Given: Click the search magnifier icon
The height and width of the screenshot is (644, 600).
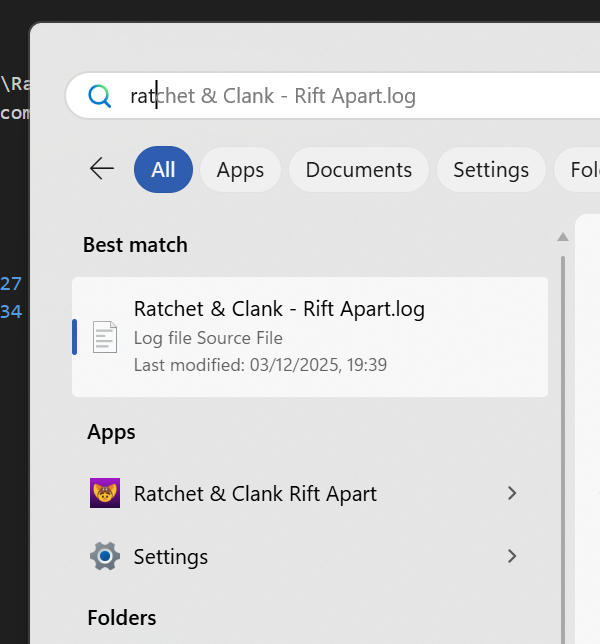Looking at the screenshot, I should tap(99, 96).
